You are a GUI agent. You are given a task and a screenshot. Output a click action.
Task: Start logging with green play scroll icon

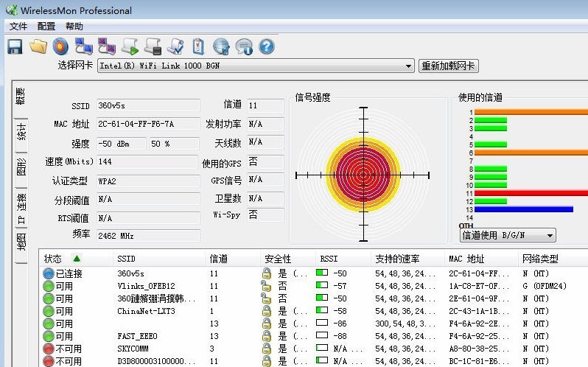[x=130, y=47]
